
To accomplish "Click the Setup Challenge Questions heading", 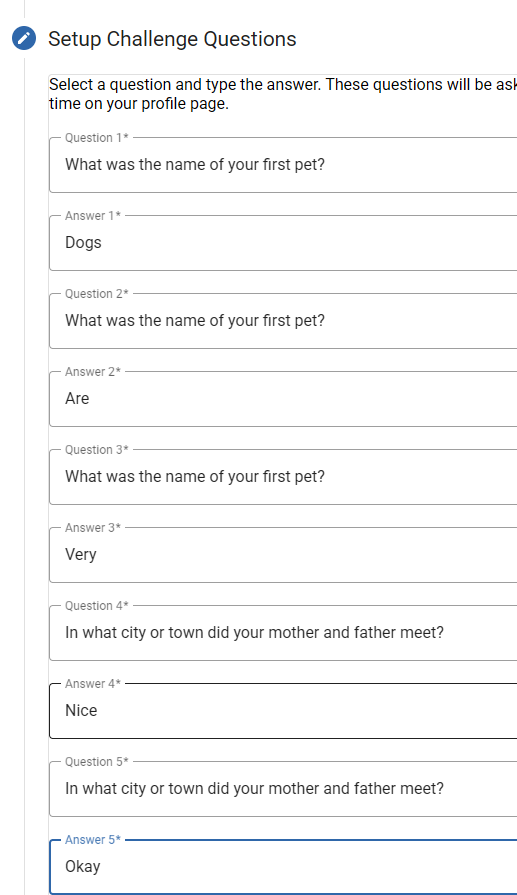I will 172,39.
